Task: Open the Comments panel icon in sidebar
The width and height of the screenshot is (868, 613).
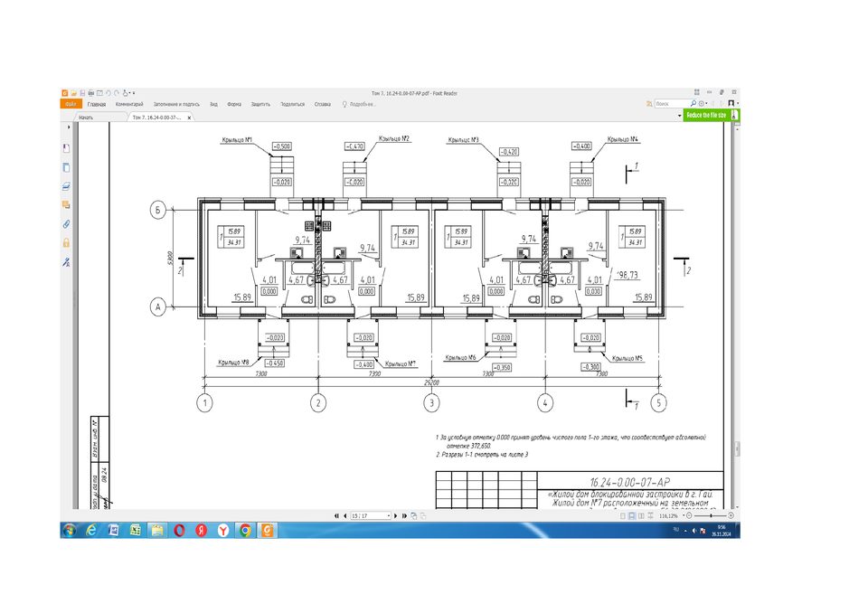Action: pyautogui.click(x=66, y=205)
